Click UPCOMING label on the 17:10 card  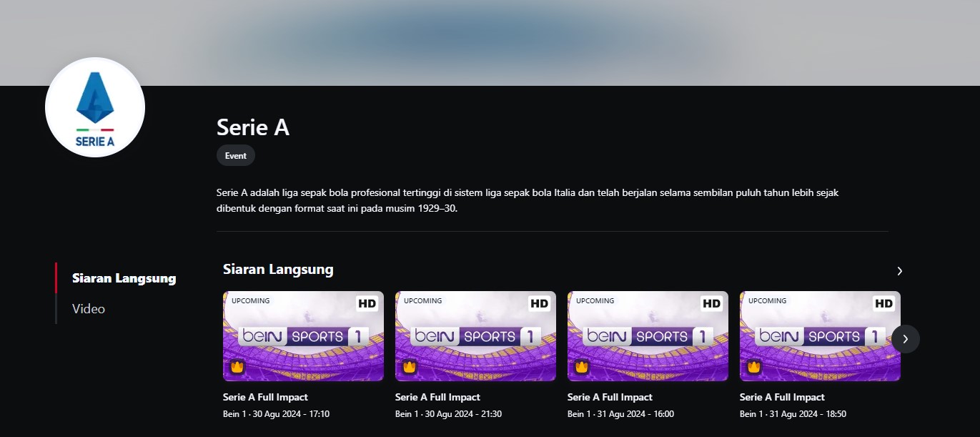point(251,301)
